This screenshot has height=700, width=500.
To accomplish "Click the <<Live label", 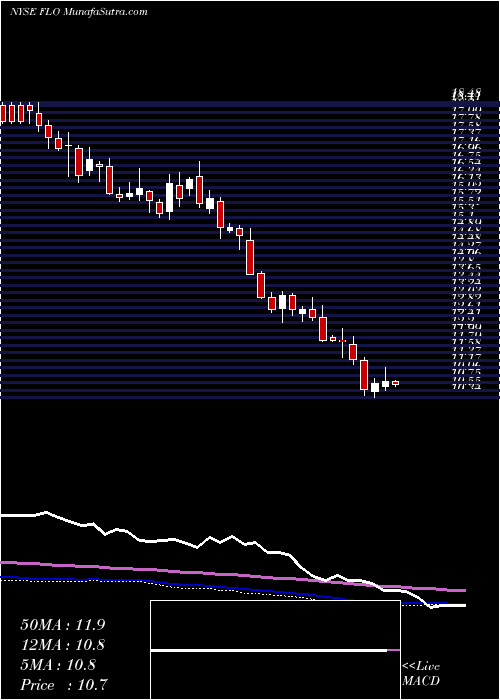I will point(421,667).
